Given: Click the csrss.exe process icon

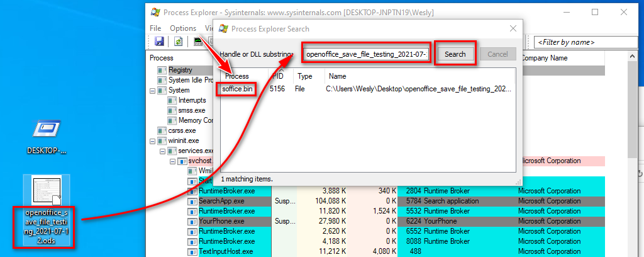Looking at the screenshot, I should 162,130.
